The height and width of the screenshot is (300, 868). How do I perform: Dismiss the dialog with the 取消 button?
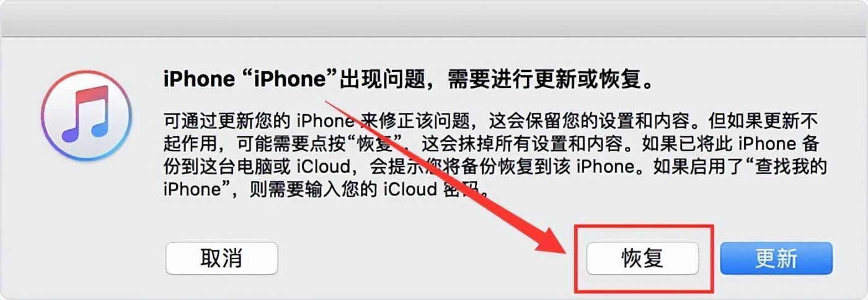(x=221, y=258)
